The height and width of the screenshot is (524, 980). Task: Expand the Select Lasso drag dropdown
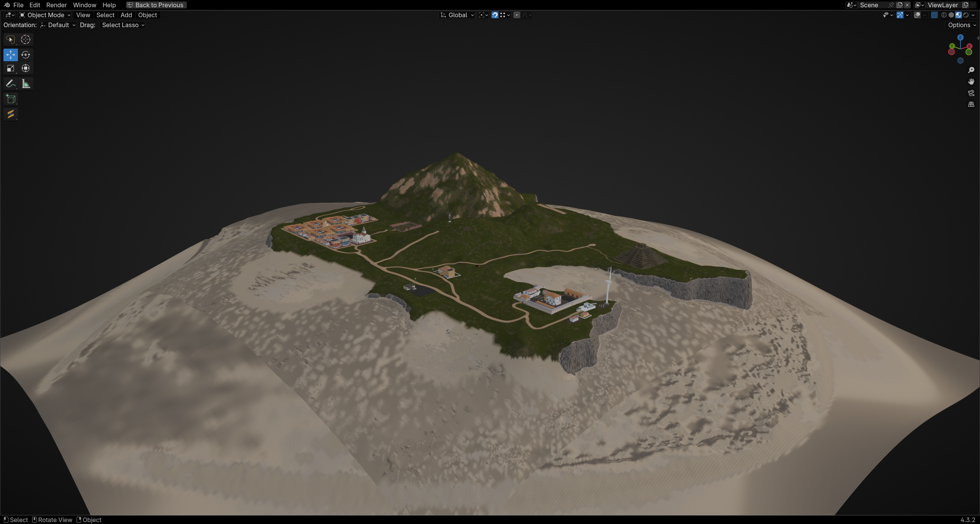click(x=123, y=25)
